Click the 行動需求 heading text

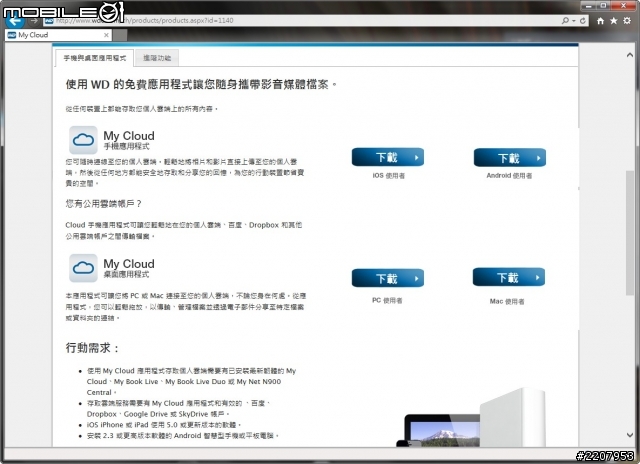tap(92, 348)
